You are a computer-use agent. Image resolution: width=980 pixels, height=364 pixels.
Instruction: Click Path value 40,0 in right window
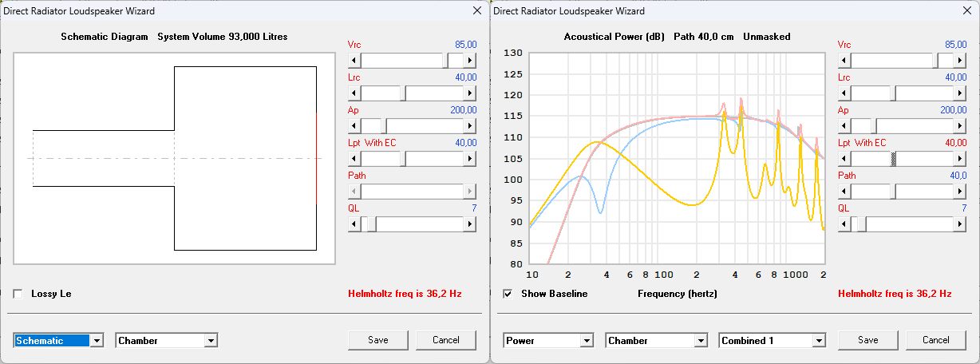pyautogui.click(x=958, y=176)
